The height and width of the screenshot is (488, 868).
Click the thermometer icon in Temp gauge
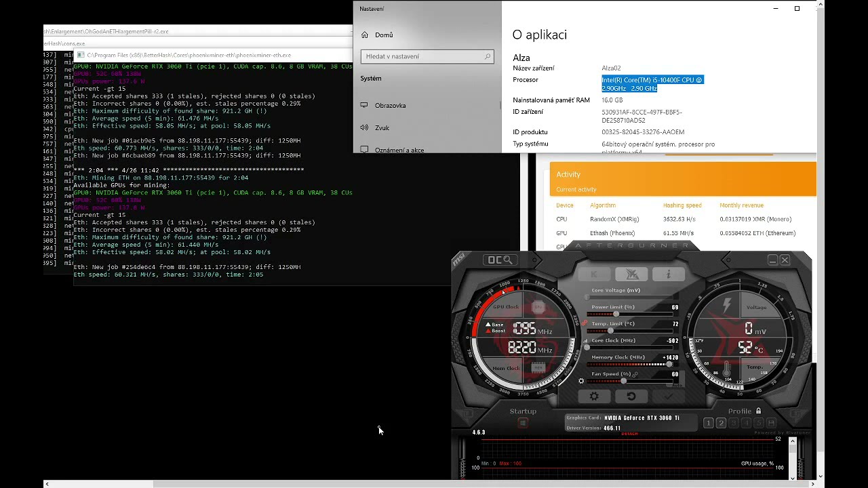(727, 369)
